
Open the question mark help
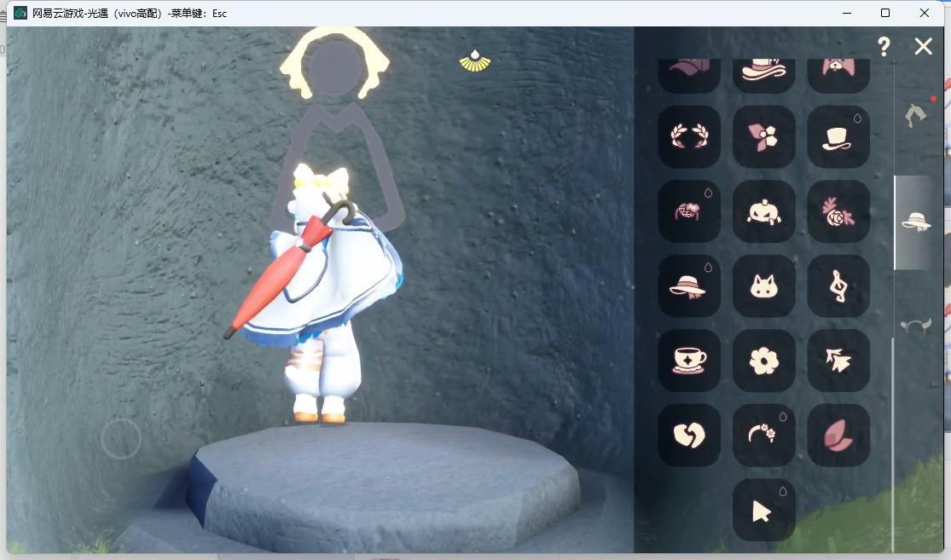pos(884,46)
